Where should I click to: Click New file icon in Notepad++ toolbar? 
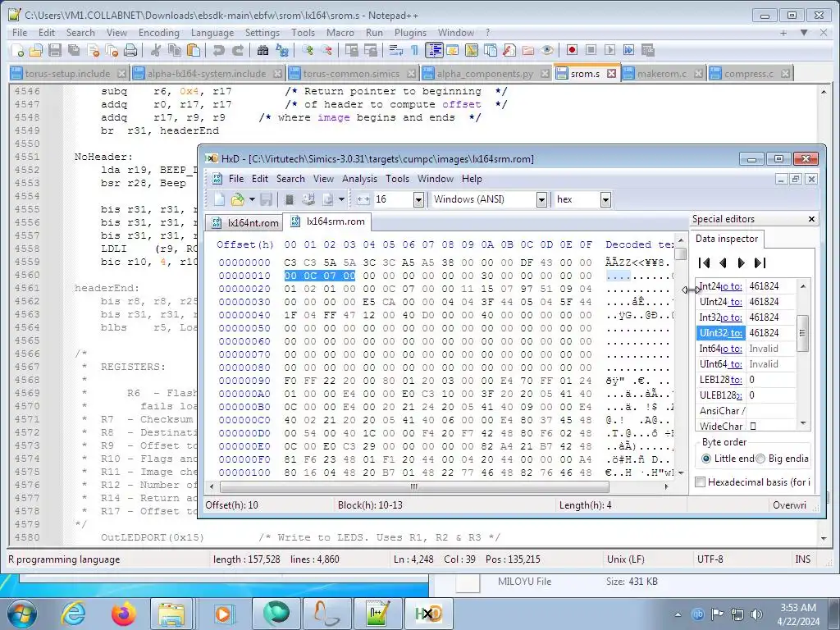click(x=18, y=50)
